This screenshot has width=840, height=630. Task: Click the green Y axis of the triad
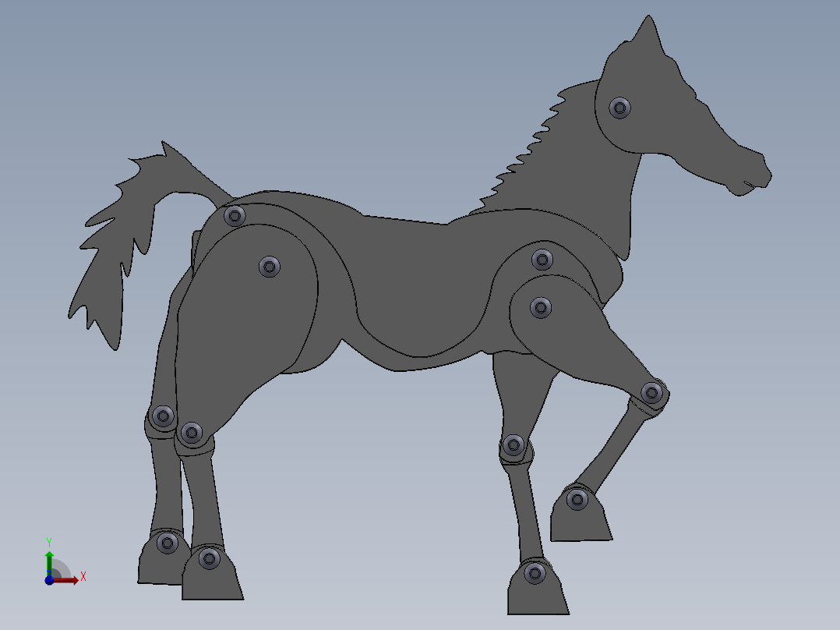[49, 563]
